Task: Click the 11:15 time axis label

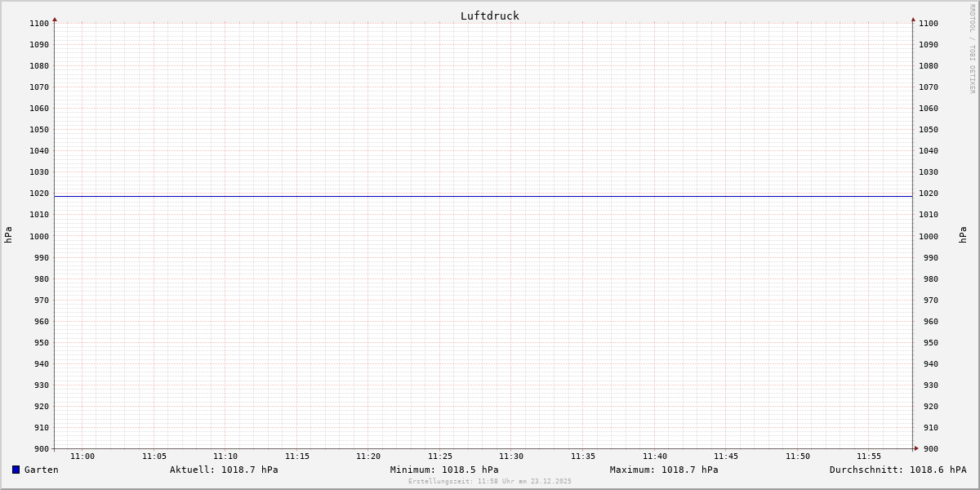Action: tap(297, 457)
